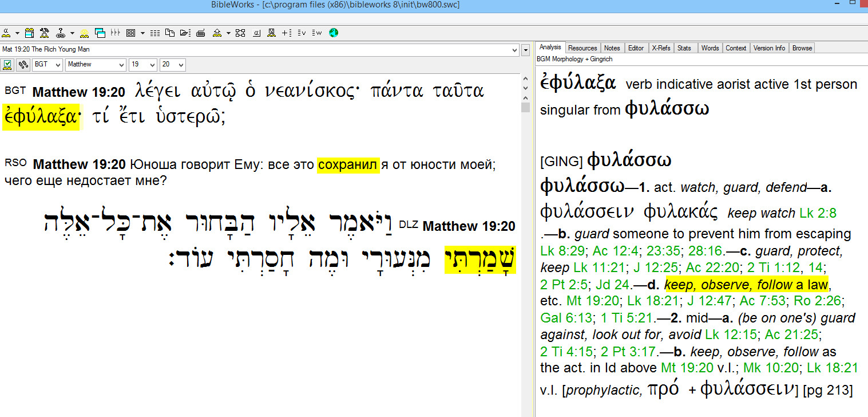
Task: Click the cascading windows icon
Action: click(x=100, y=33)
